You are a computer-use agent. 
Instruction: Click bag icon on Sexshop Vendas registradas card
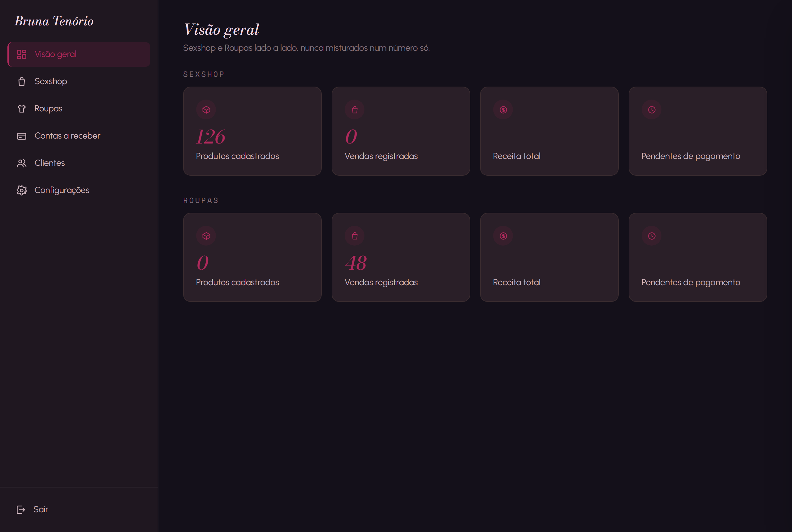point(355,109)
